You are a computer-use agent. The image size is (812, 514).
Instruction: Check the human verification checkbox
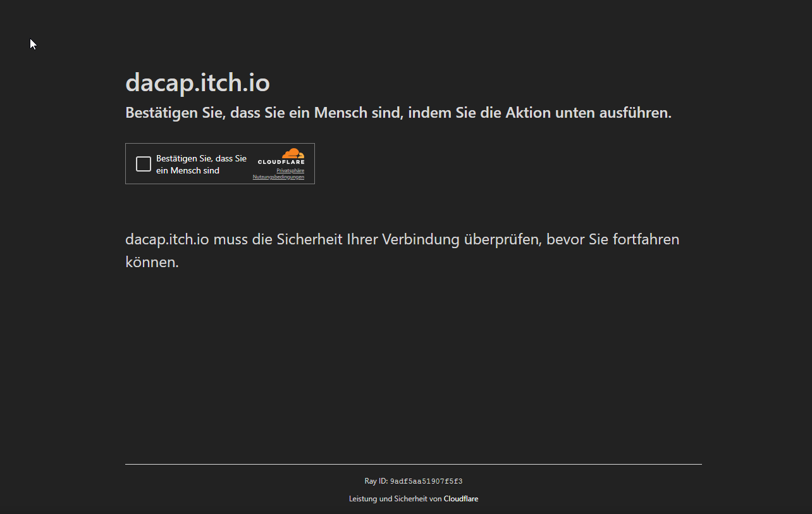[144, 164]
